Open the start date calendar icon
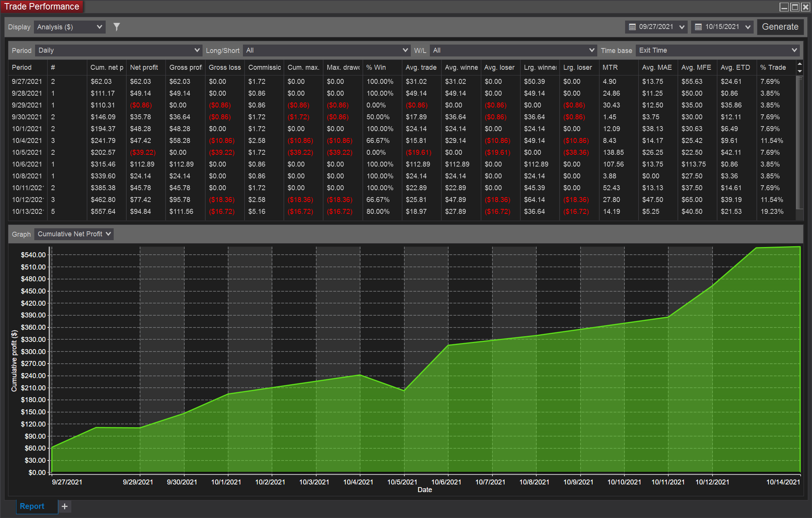The image size is (812, 518). point(632,27)
